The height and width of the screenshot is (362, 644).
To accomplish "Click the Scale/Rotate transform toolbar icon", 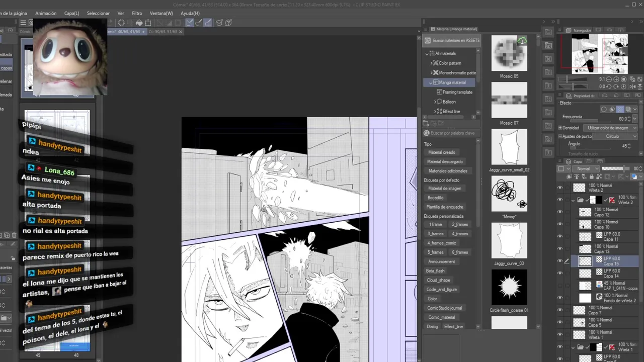I will 148,23.
